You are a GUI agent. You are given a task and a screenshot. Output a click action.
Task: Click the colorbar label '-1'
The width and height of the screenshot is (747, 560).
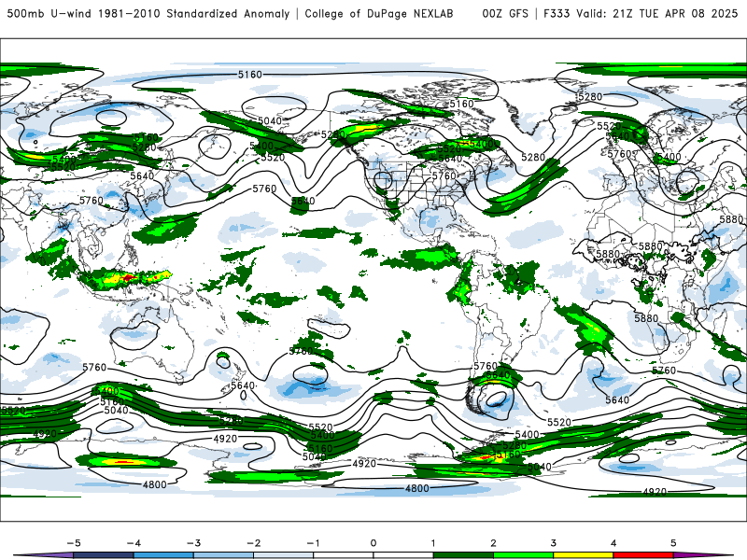pos(313,543)
